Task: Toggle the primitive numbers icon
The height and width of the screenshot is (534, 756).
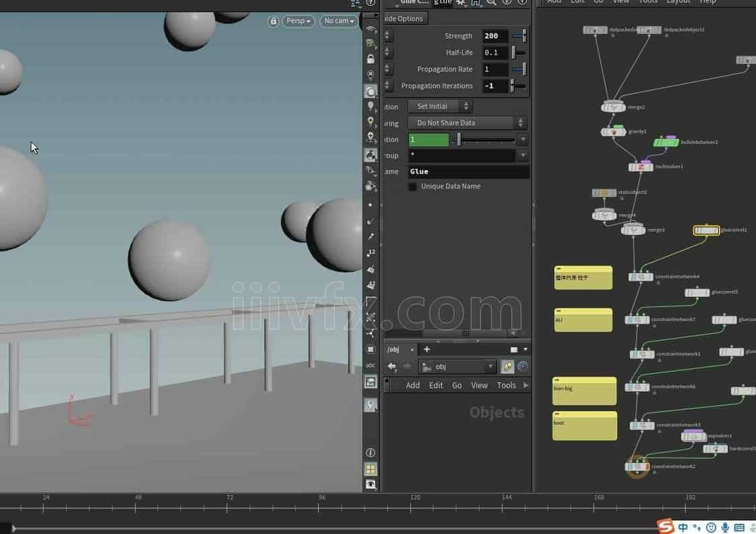Action: (x=371, y=286)
